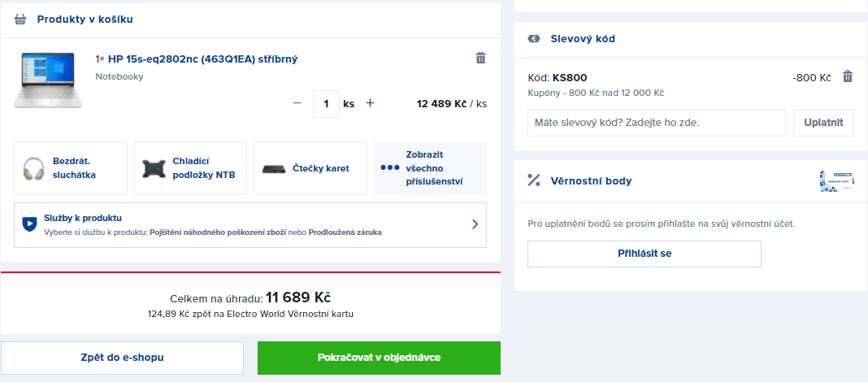Increase quantity with the plus icon

(371, 103)
